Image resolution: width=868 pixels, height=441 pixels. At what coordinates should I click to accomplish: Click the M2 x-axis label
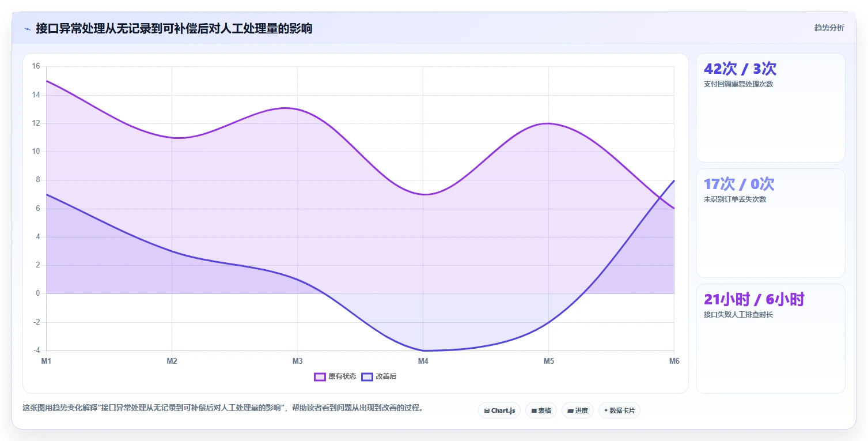pos(172,361)
